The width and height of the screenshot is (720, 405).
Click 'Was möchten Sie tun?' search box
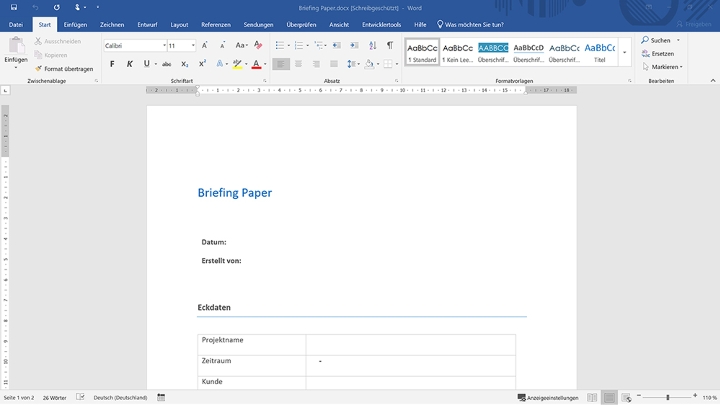pos(470,25)
